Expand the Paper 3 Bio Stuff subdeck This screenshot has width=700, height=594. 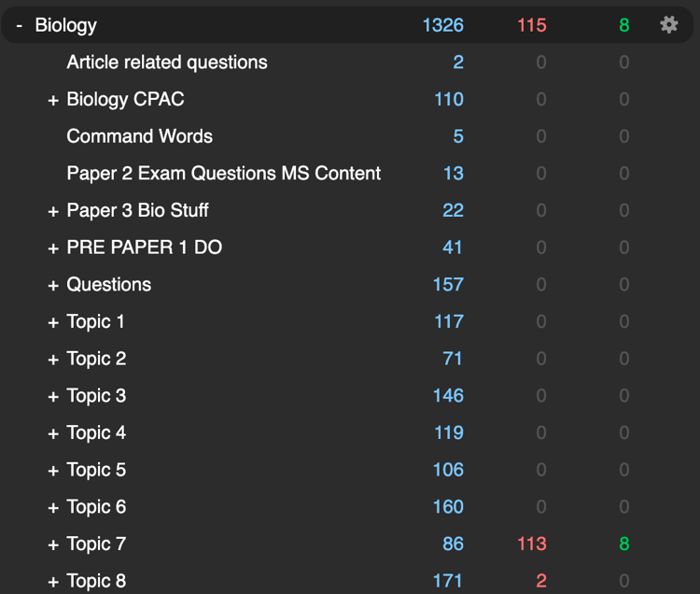tap(53, 211)
